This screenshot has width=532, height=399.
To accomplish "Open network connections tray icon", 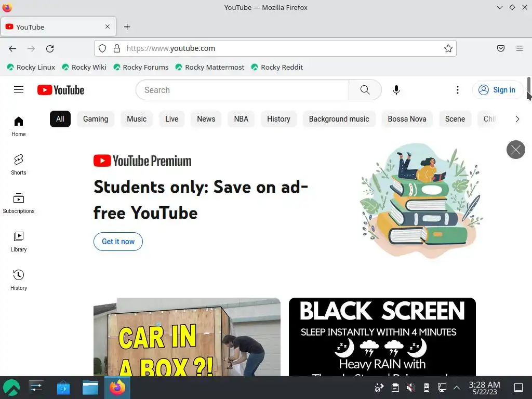I will [442, 388].
